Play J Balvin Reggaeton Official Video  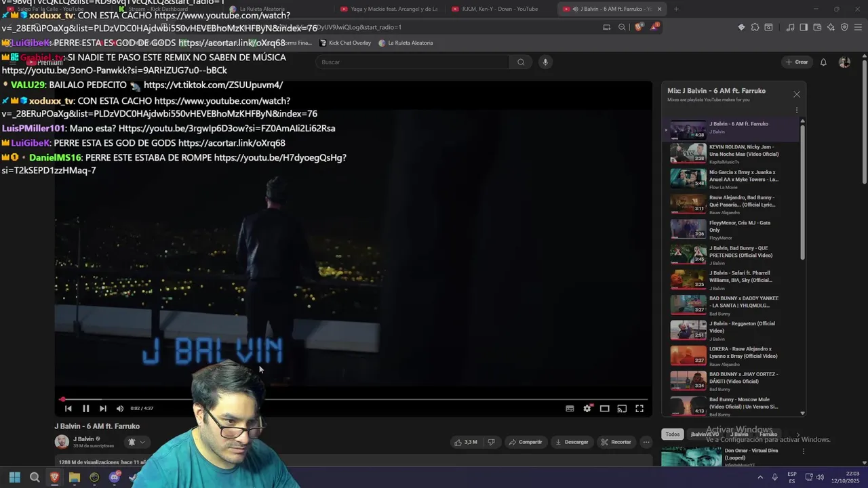(x=732, y=331)
